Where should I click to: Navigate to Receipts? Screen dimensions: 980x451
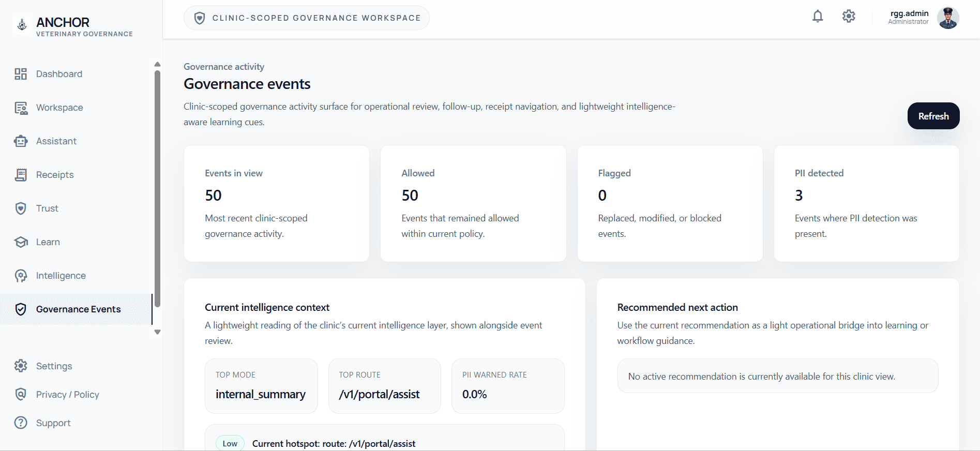76,175
